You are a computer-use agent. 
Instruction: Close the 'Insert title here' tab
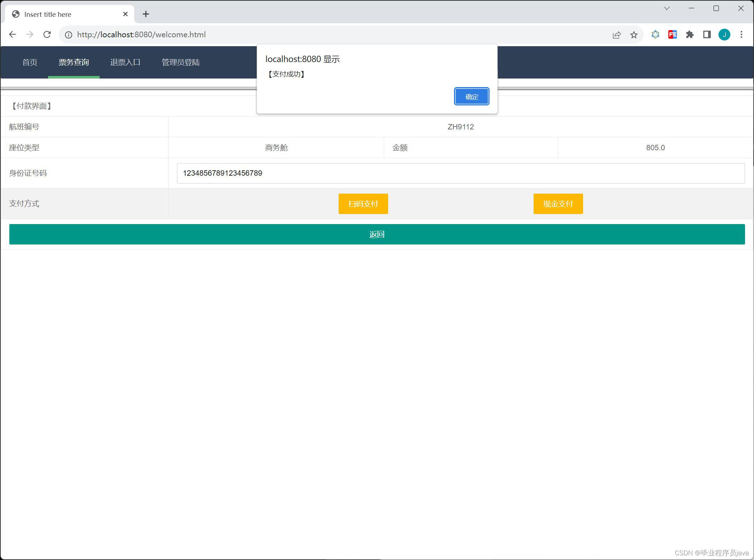125,14
